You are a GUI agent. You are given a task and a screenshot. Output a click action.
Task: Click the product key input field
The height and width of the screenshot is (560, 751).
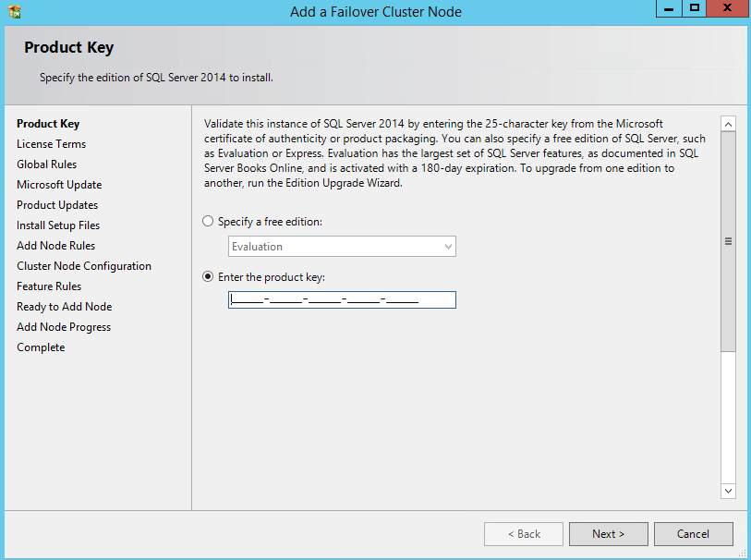[342, 300]
